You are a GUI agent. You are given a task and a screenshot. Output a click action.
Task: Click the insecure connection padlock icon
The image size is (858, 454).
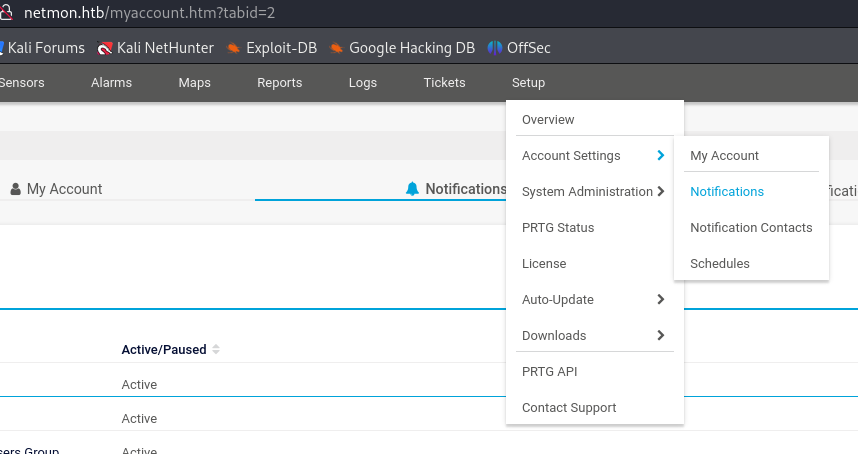5,12
